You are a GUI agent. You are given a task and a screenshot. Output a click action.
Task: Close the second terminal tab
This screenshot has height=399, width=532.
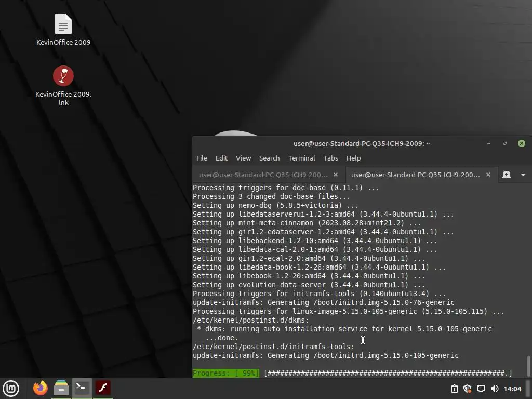click(488, 175)
